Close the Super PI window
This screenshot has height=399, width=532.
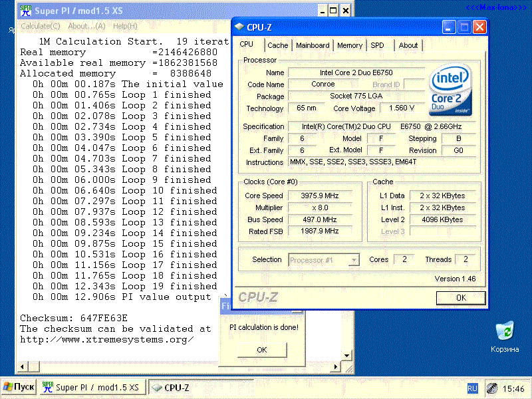345,11
